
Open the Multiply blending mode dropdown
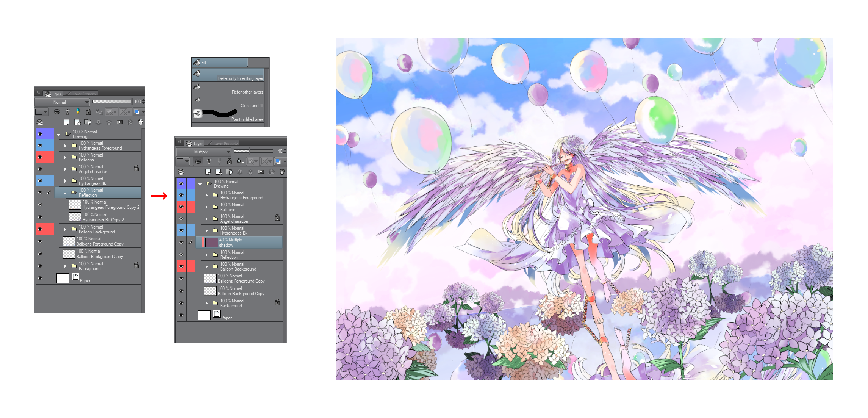coord(203,152)
